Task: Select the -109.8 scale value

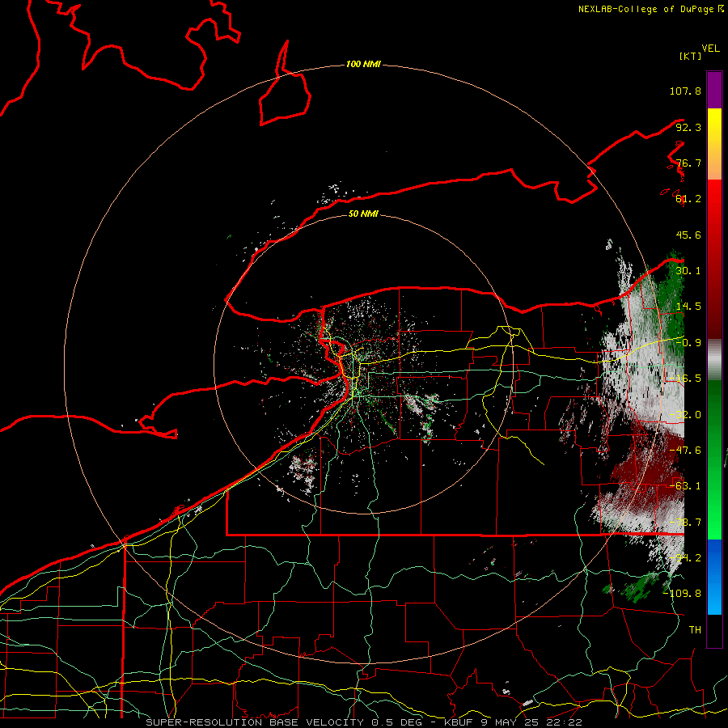Action: [x=683, y=594]
